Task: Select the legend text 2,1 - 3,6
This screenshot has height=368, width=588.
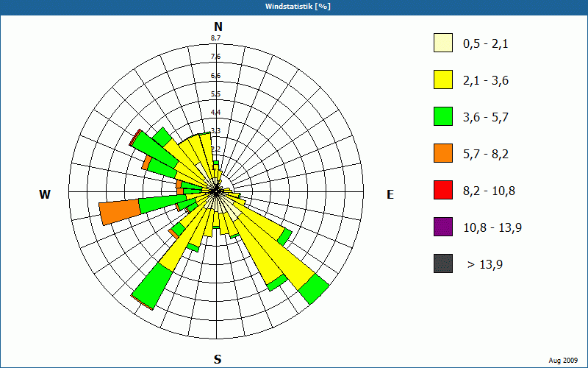Action: click(x=486, y=81)
